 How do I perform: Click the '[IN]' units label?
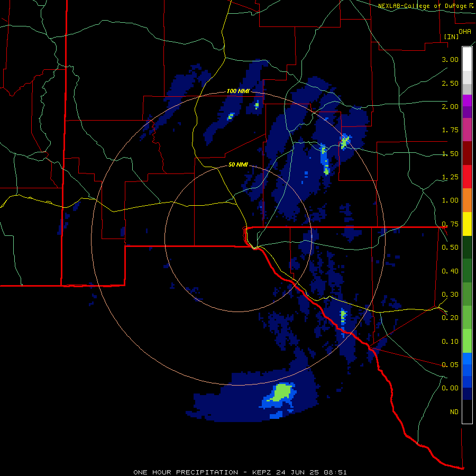point(451,36)
